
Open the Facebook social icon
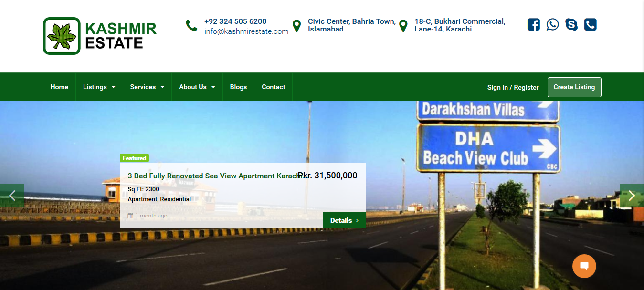coord(533,24)
